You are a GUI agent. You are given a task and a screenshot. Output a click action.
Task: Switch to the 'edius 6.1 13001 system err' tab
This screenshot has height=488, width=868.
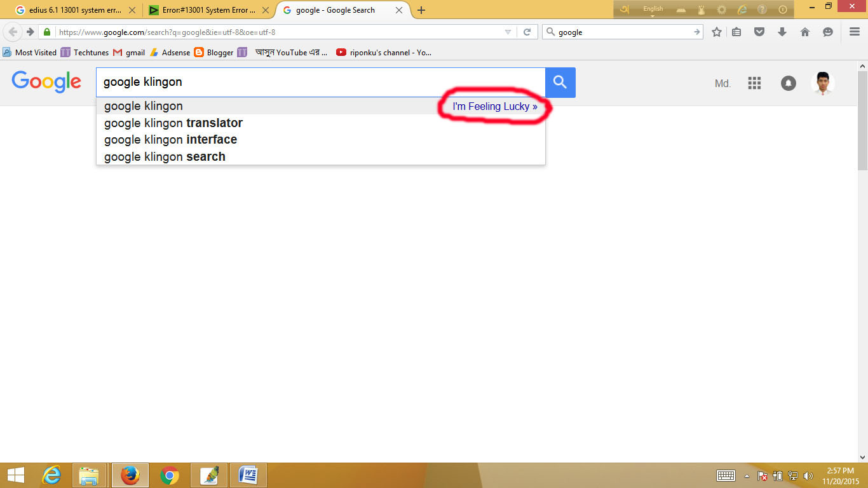click(x=74, y=10)
